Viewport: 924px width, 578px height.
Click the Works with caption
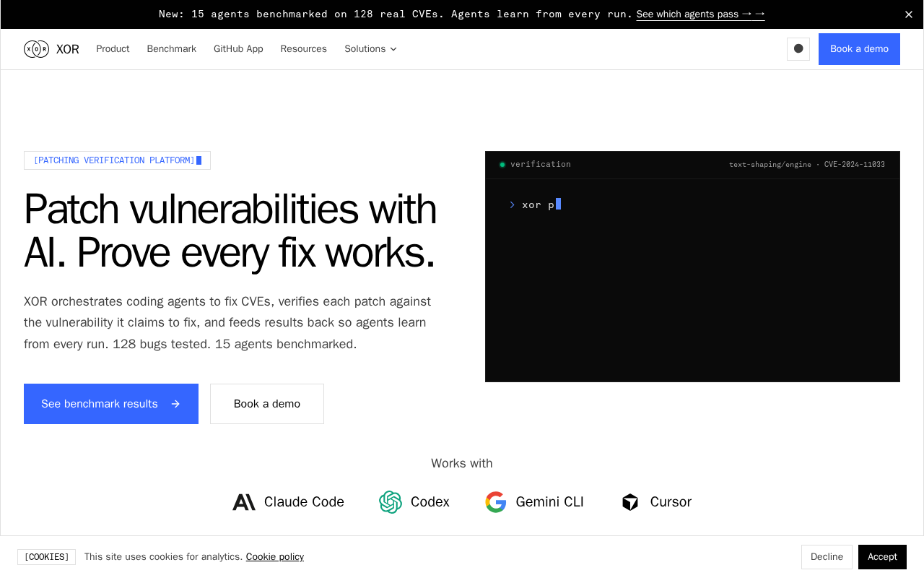[x=462, y=463]
